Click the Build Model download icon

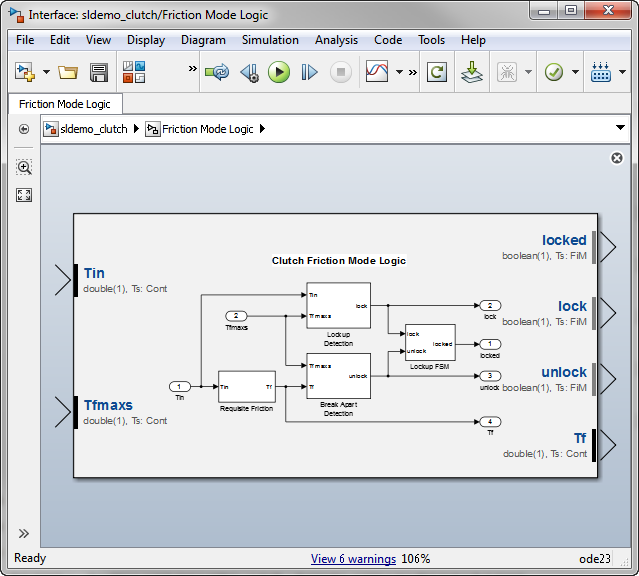coord(471,72)
